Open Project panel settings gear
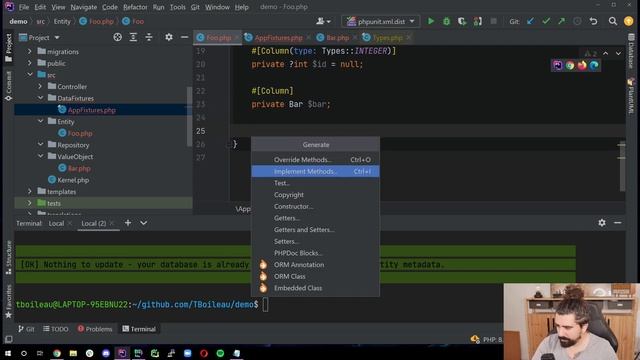 [169, 37]
